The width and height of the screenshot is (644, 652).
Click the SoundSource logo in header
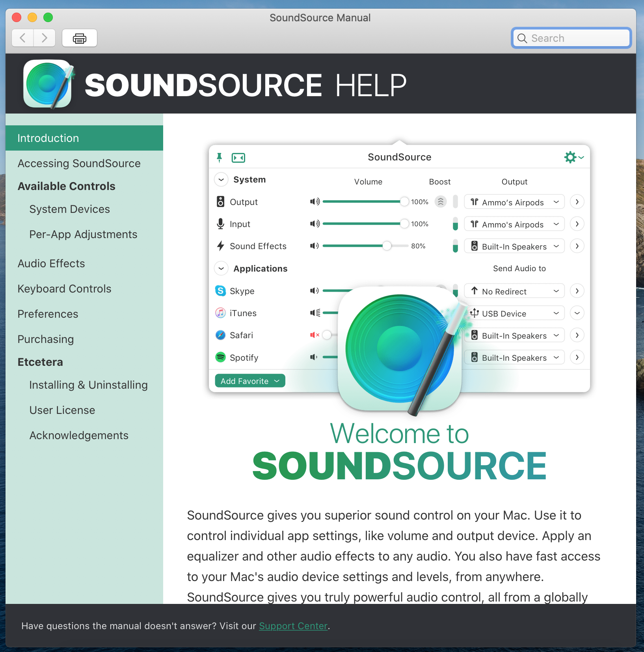[49, 84]
